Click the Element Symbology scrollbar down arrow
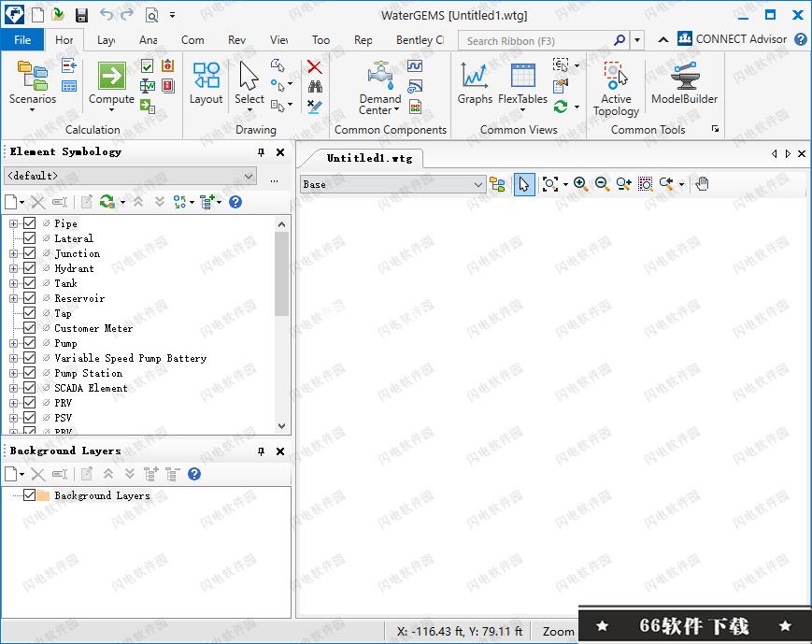The height and width of the screenshot is (644, 812). coord(281,426)
